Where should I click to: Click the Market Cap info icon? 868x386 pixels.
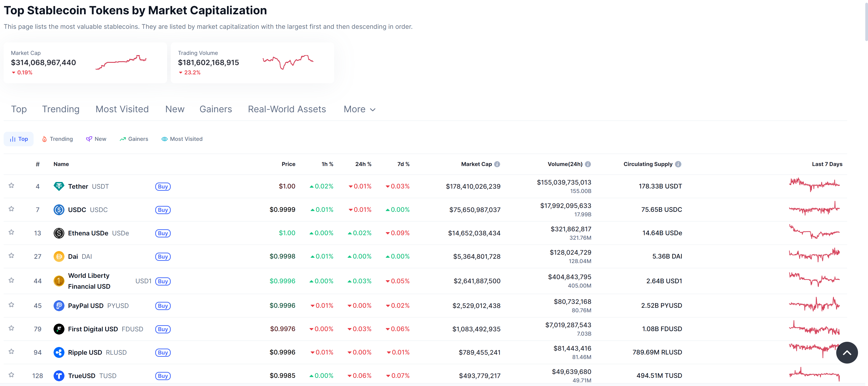497,164
